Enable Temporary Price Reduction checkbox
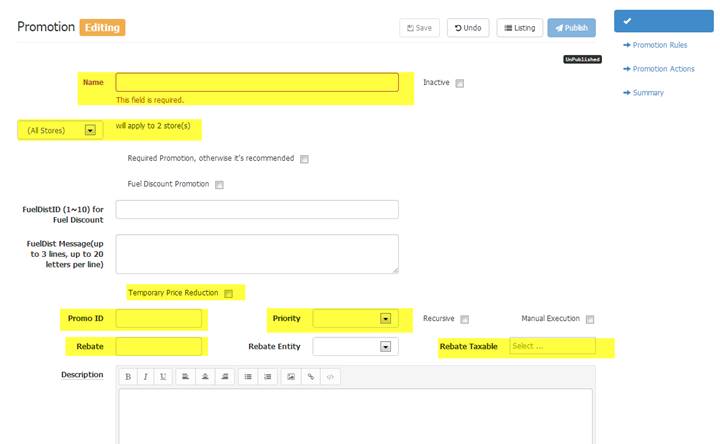This screenshot has height=444, width=720. [229, 293]
